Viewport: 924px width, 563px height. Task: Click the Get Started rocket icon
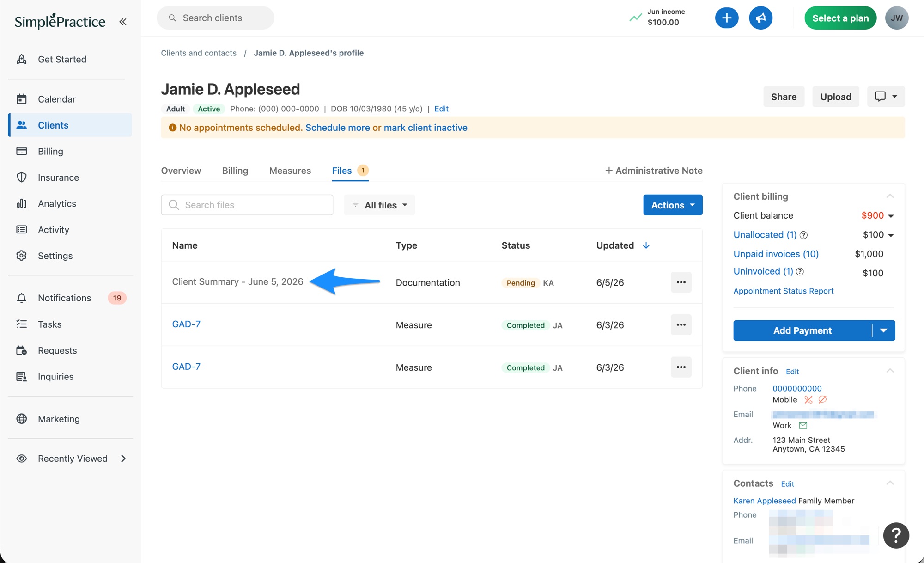point(22,59)
